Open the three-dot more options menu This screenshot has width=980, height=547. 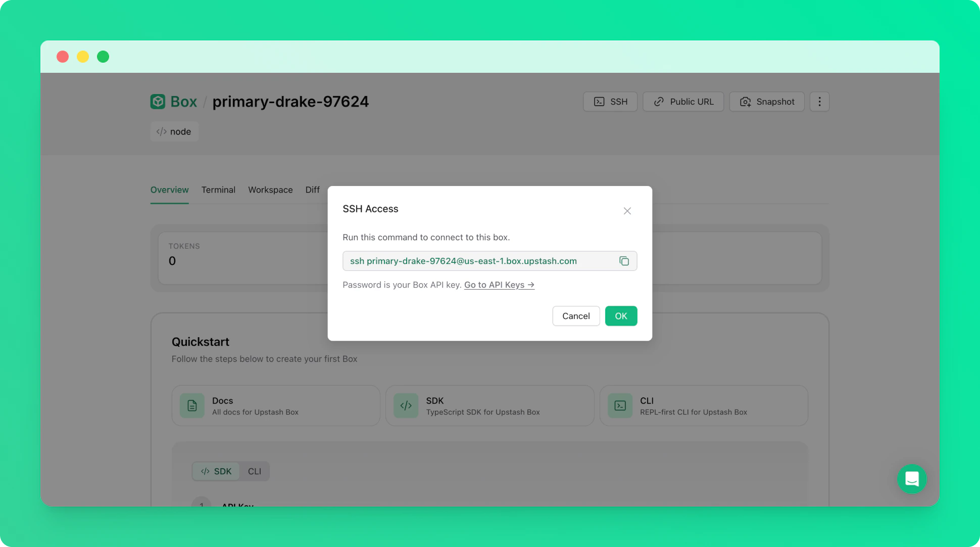(x=819, y=102)
